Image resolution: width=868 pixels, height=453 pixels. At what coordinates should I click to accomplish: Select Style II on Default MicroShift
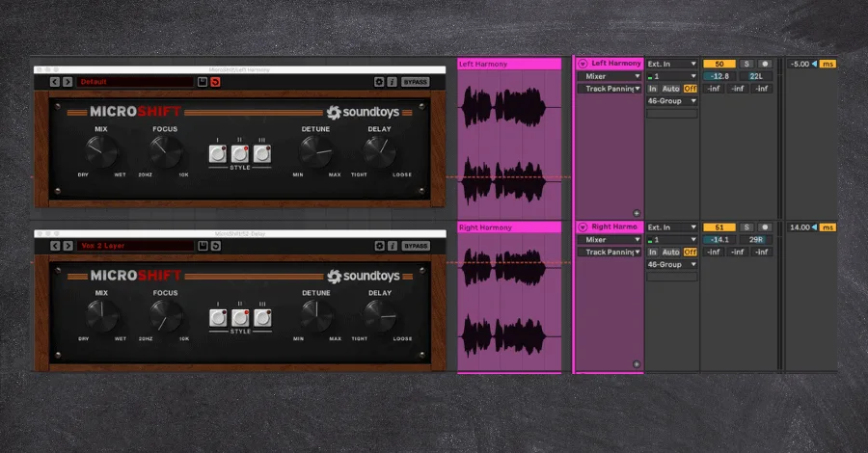coord(240,154)
